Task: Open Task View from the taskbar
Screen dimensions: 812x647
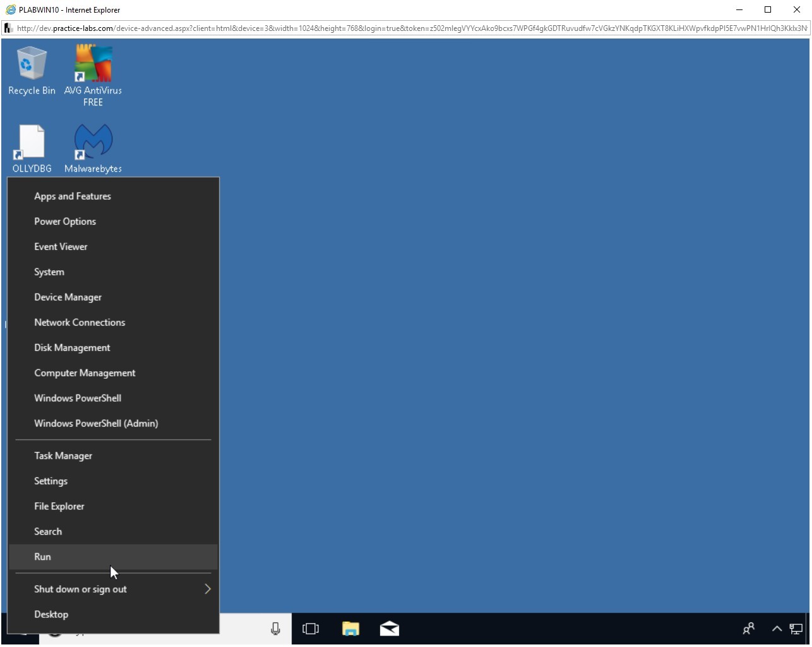Action: tap(311, 629)
